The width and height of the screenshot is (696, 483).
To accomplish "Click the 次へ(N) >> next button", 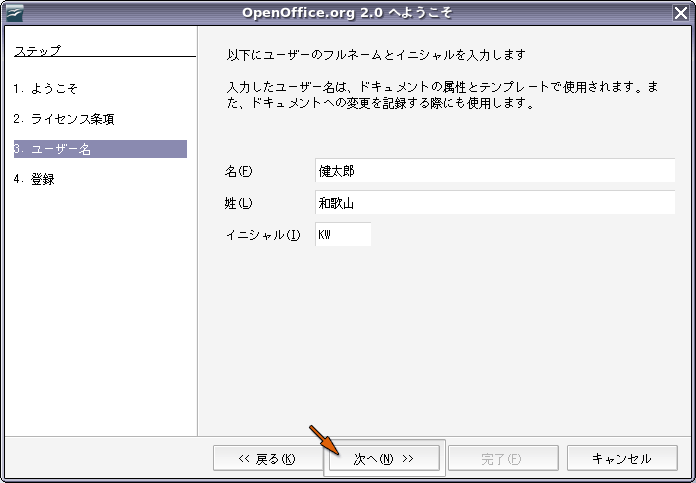I will click(384, 458).
